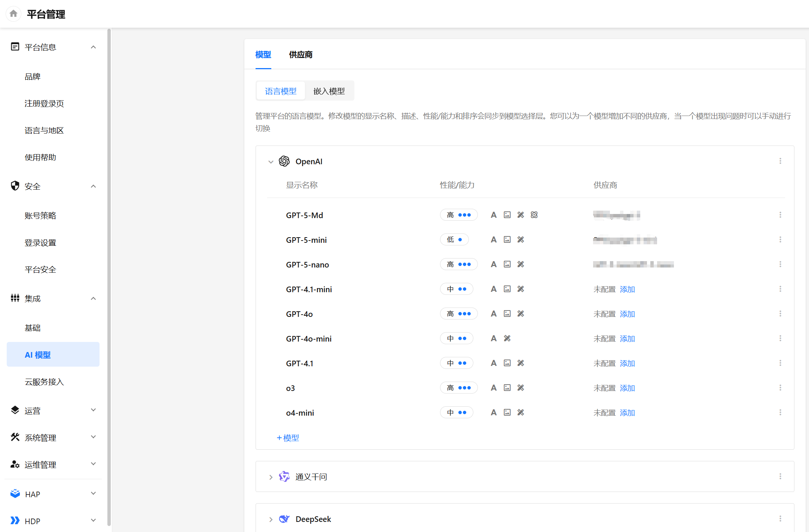Click the 运维管理 user-gear icon
The image size is (809, 532).
[x=15, y=464]
